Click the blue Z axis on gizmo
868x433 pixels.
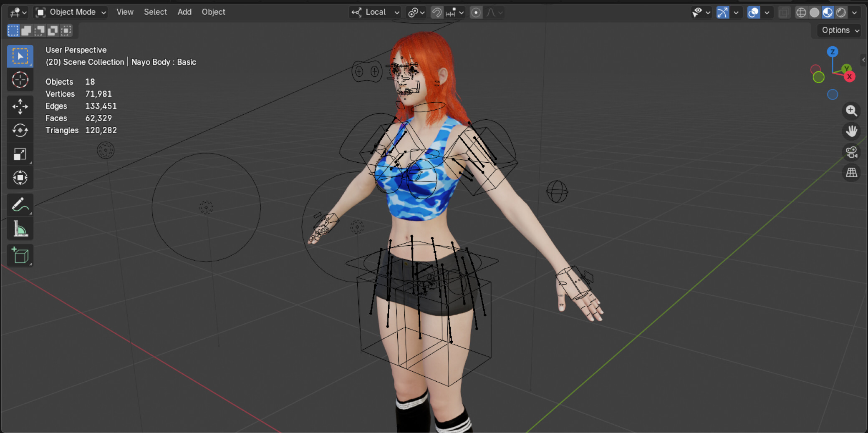tap(833, 52)
